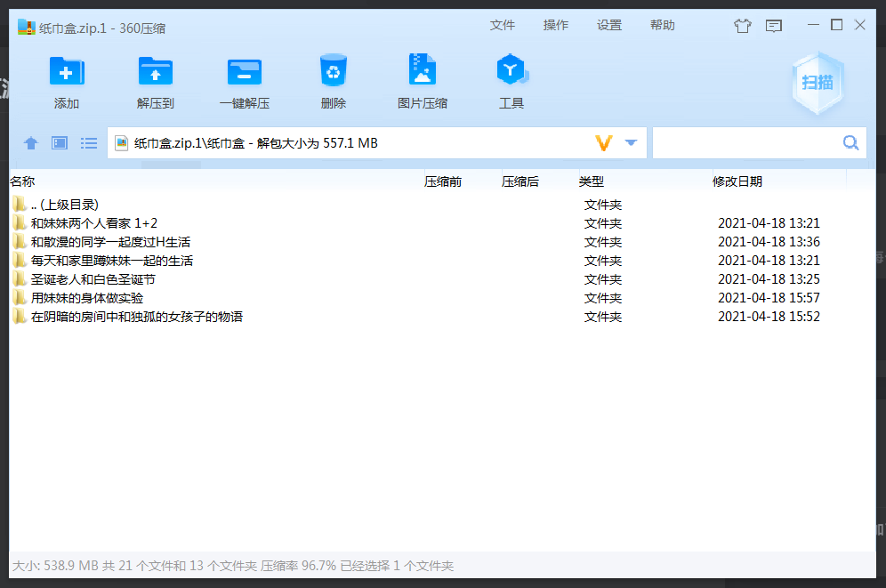Sort by the 修改日期 column header
Image resolution: width=886 pixels, height=588 pixels.
point(737,181)
